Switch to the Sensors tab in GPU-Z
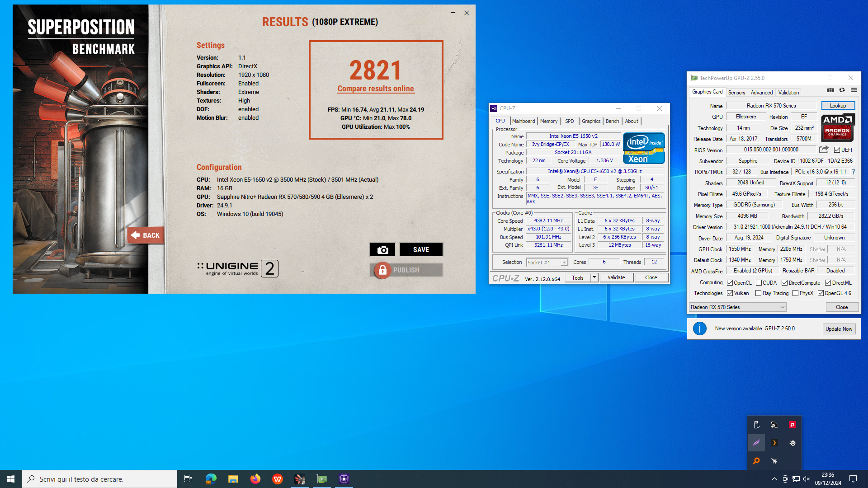This screenshot has width=868, height=488. click(736, 93)
